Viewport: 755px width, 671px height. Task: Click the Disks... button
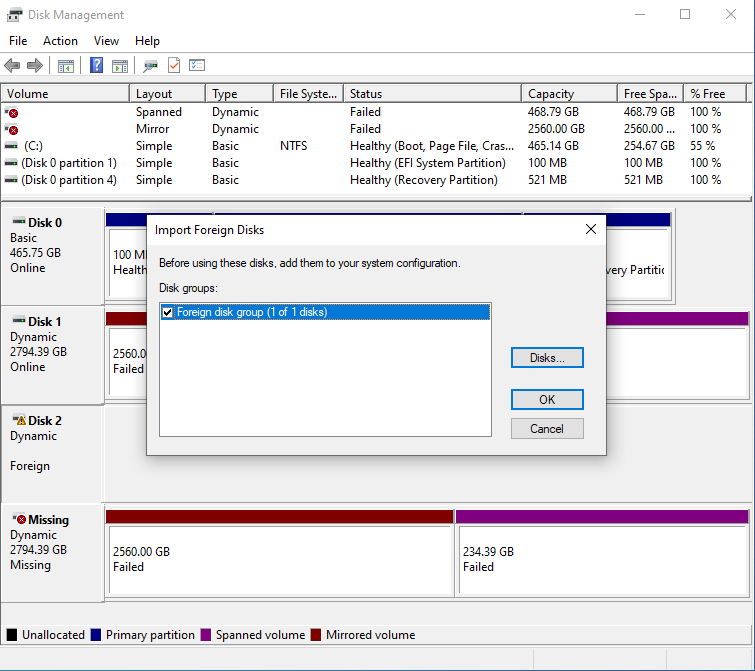(x=547, y=358)
